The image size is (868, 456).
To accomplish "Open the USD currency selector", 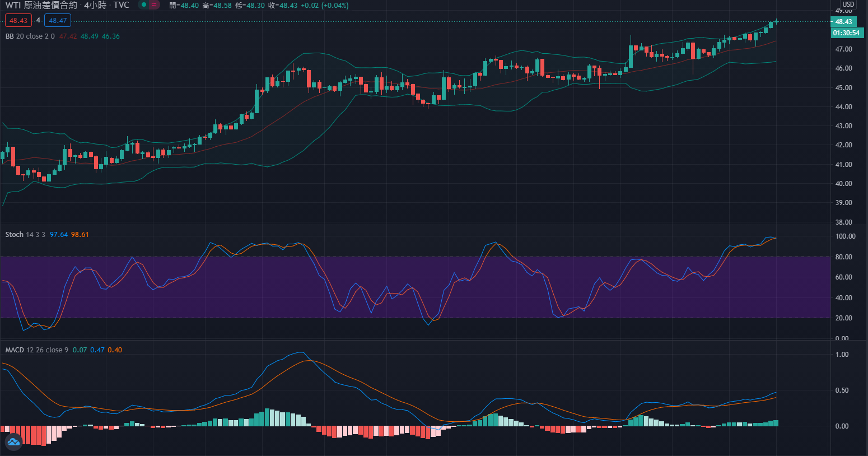I will (848, 4).
